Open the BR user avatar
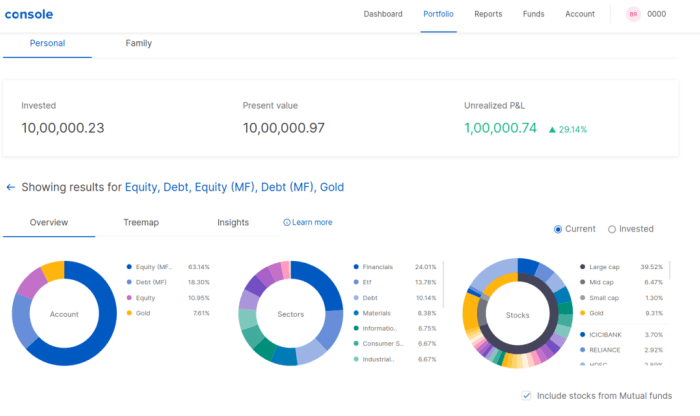 tap(633, 14)
